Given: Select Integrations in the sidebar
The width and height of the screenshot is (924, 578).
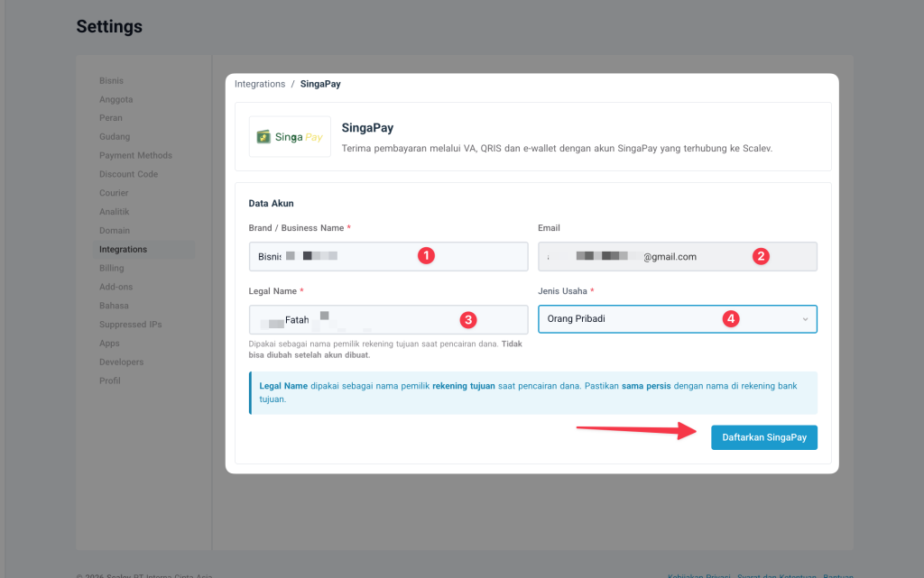Looking at the screenshot, I should [x=143, y=250].
